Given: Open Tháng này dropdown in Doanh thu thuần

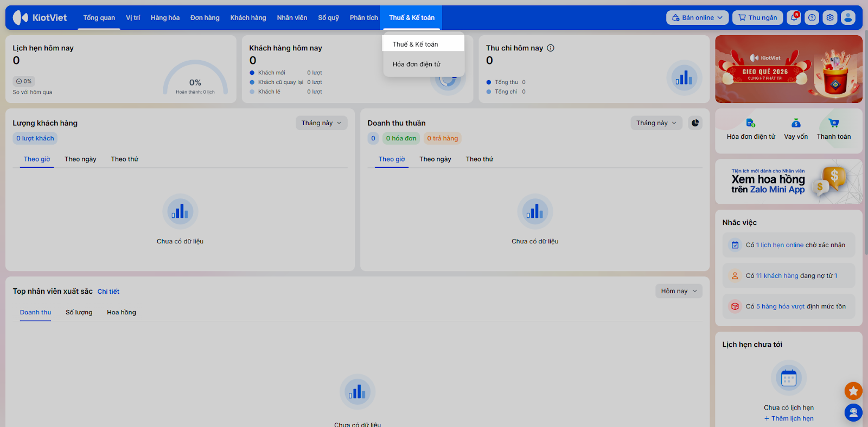Looking at the screenshot, I should pyautogui.click(x=656, y=123).
